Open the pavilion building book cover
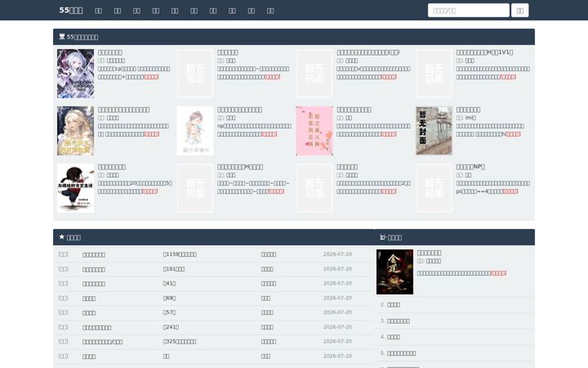Viewport: 588px width, 368px height. 434,131
